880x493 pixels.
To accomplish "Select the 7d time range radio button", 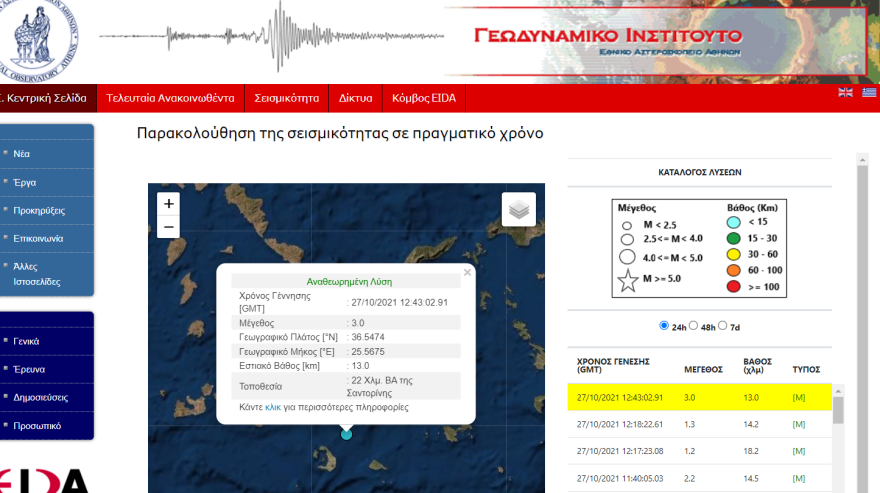I will click(x=722, y=326).
